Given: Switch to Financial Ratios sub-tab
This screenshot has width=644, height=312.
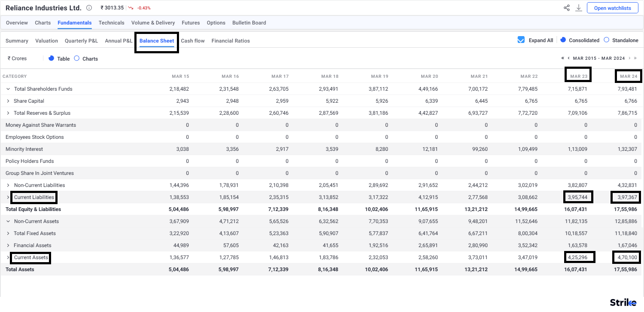Looking at the screenshot, I should tap(231, 41).
